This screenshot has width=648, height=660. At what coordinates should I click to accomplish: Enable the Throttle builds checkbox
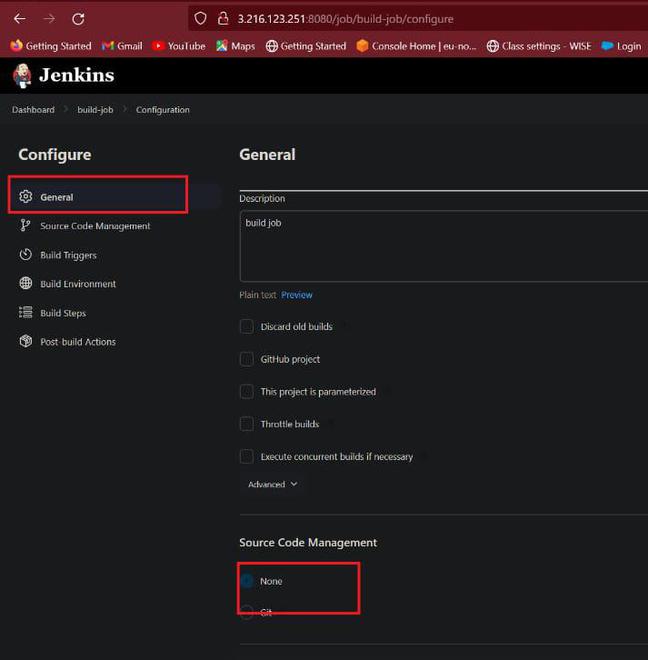click(247, 424)
